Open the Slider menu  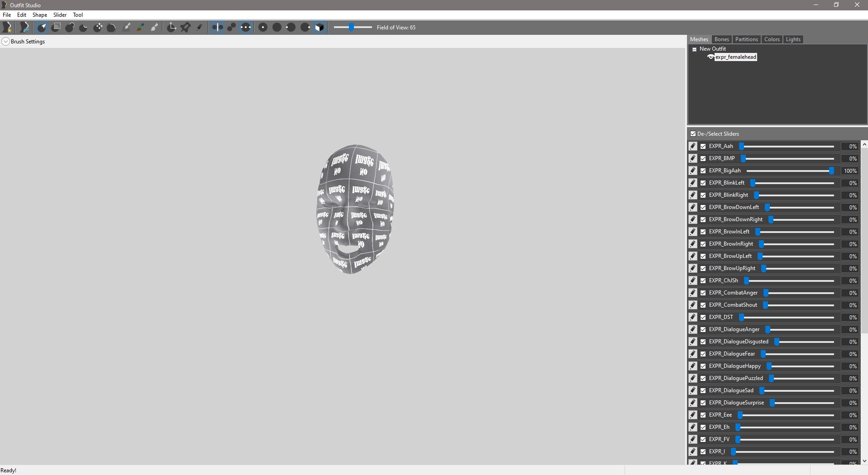pyautogui.click(x=60, y=15)
